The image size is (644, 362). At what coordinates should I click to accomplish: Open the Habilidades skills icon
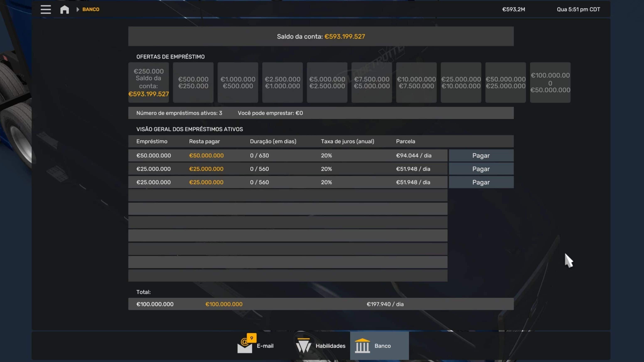click(x=303, y=346)
